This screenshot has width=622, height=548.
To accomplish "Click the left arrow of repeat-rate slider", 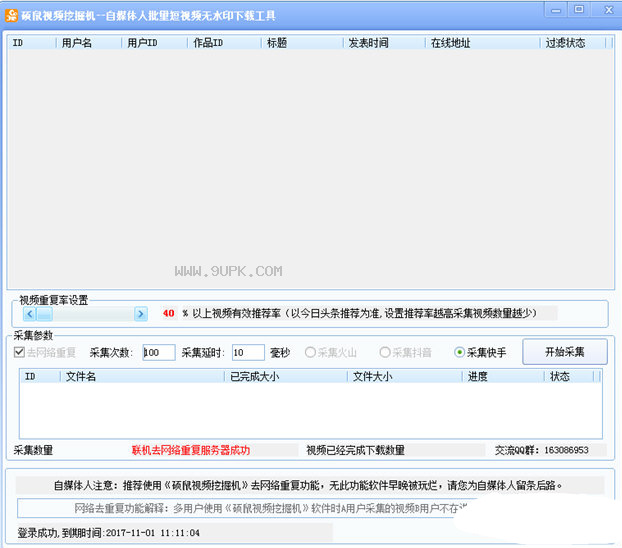I will pyautogui.click(x=29, y=314).
